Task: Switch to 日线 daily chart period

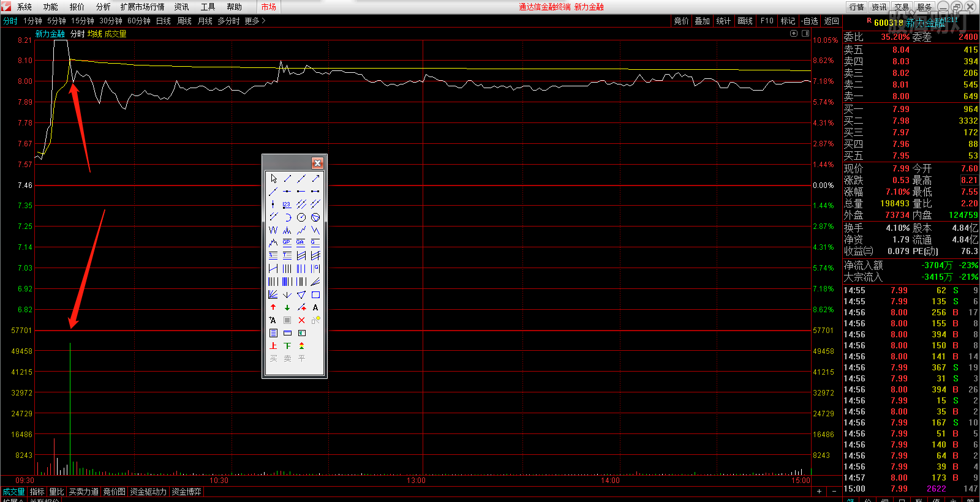Action: [164, 21]
